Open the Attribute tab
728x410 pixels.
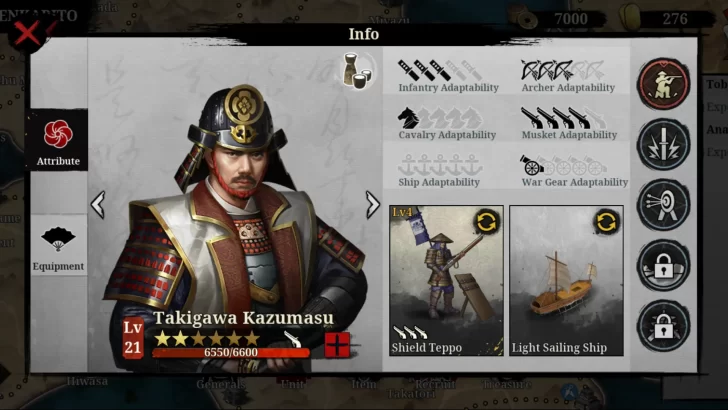pos(58,141)
